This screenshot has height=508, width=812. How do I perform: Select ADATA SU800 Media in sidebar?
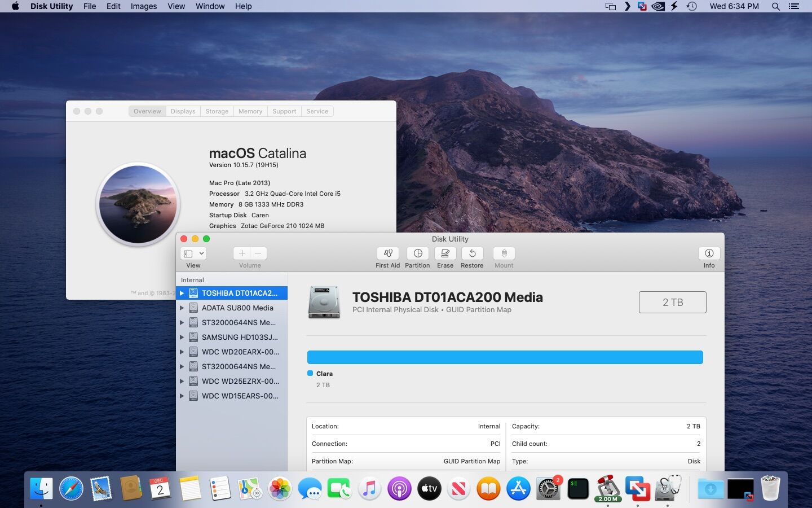point(232,308)
